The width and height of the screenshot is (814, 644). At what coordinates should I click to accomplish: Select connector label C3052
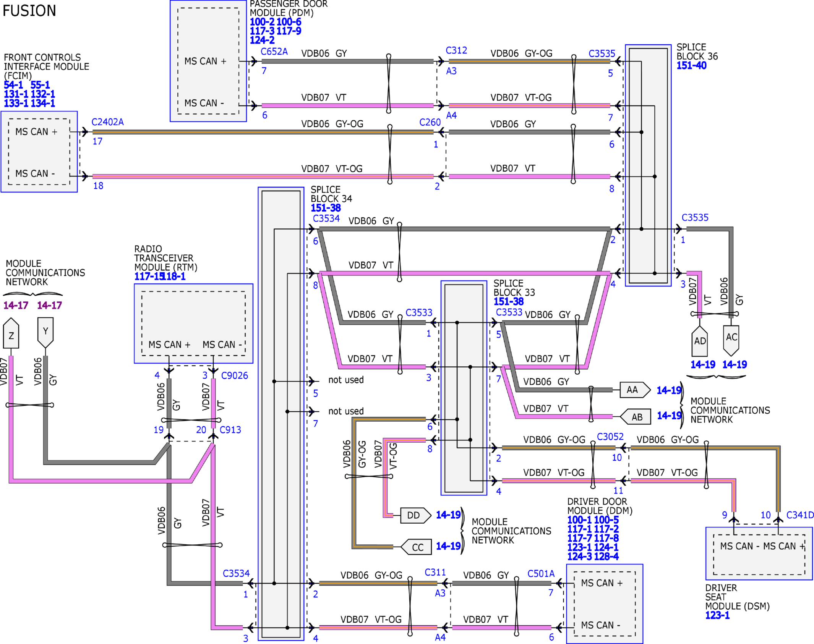610,437
